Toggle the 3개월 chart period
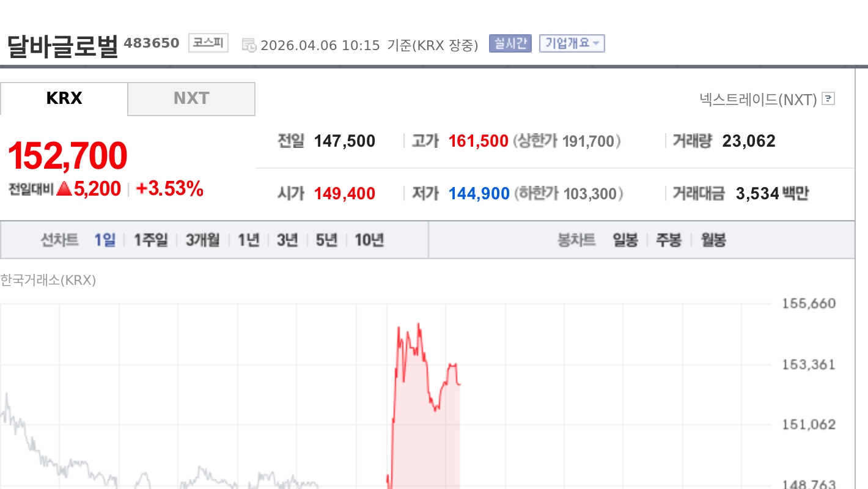 [x=204, y=240]
